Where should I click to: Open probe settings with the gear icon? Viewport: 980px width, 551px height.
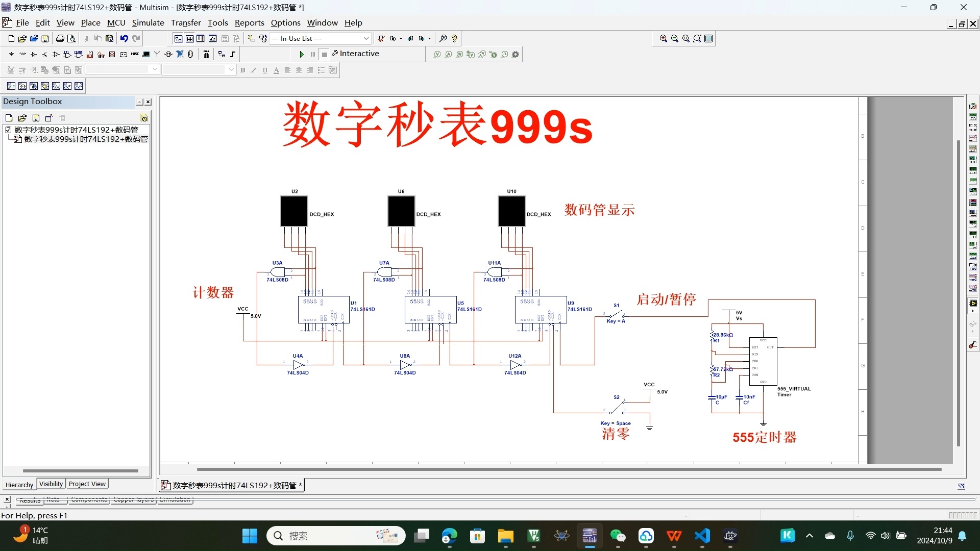coord(515,54)
